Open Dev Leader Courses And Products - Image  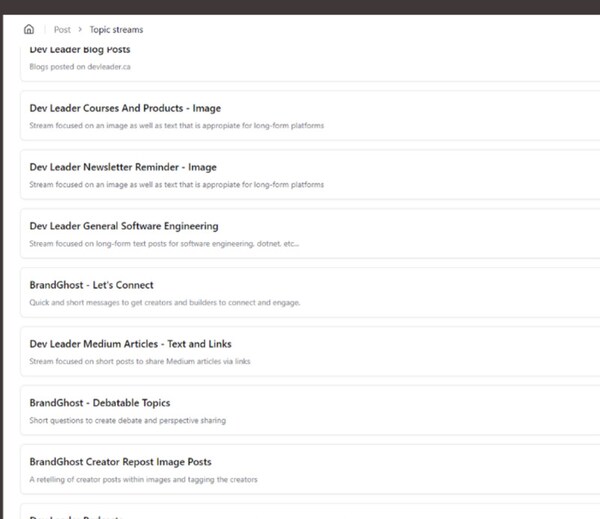tap(125, 108)
